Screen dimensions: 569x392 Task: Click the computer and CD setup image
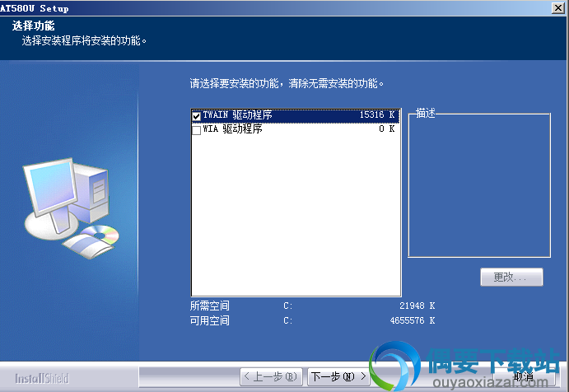71,208
